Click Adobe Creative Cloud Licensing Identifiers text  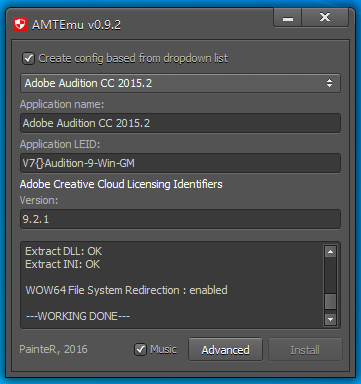click(121, 184)
